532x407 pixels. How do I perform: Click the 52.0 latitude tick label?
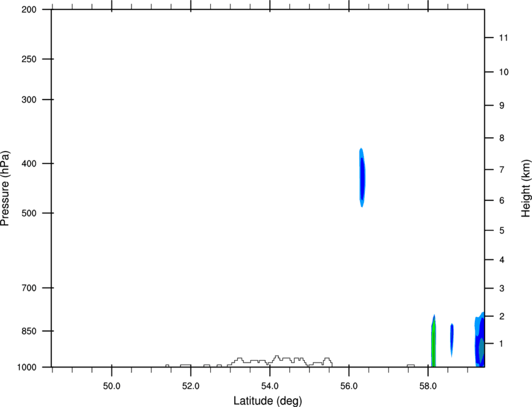coord(191,386)
